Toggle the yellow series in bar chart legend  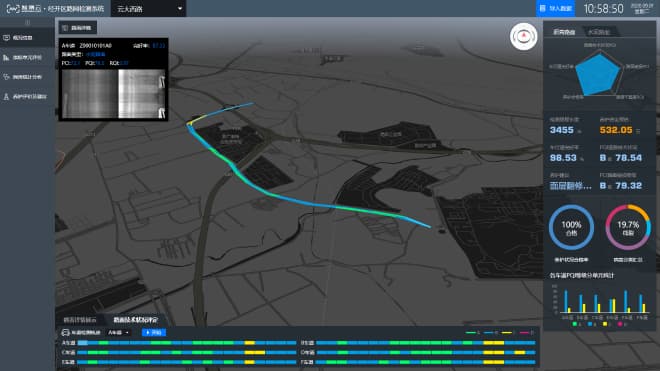click(605, 324)
